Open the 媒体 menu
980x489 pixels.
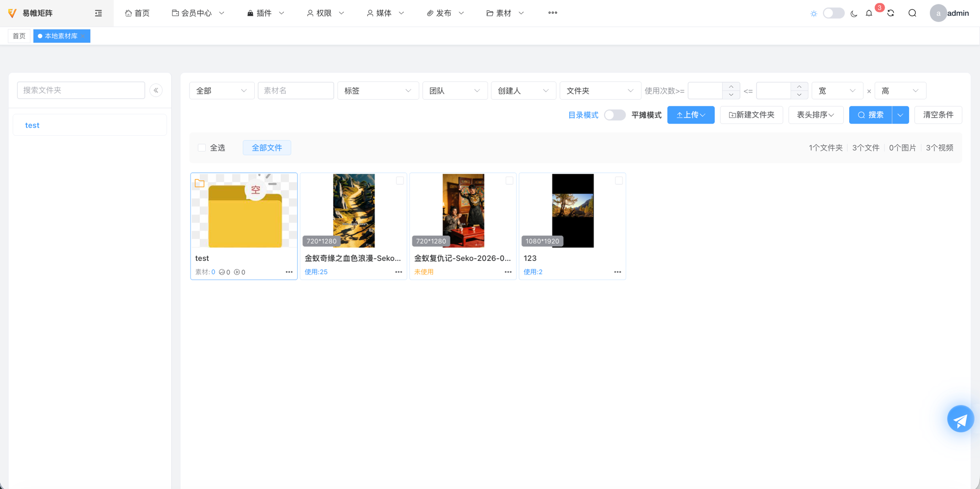coord(385,13)
